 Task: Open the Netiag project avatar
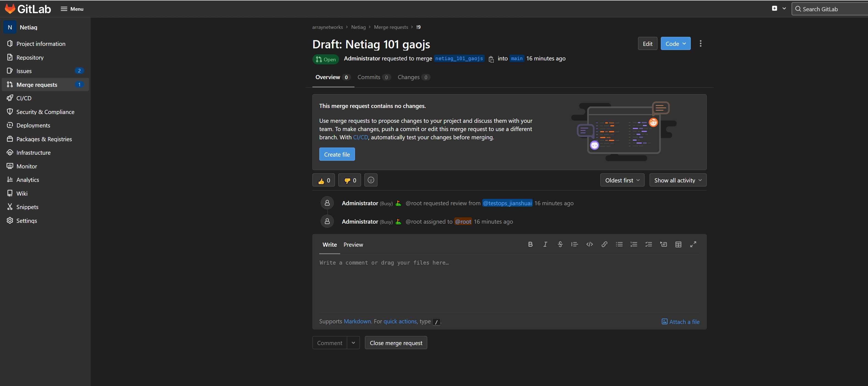(x=10, y=27)
